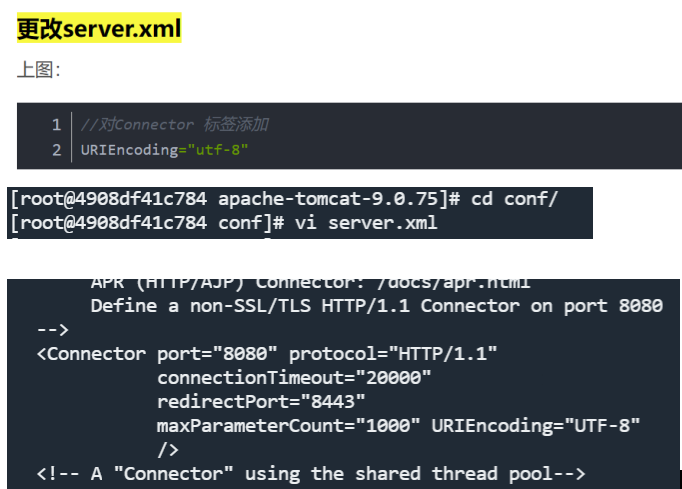Viewport: 682px width, 489px height.
Task: Click the protocol="HTTP/1.1" attribute
Action: click(393, 354)
